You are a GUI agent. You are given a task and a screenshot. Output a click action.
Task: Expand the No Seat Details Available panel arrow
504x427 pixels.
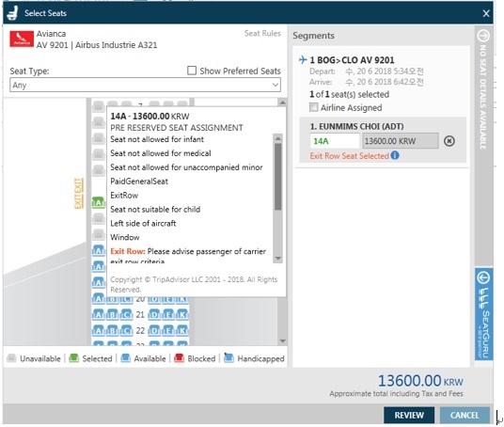click(483, 36)
